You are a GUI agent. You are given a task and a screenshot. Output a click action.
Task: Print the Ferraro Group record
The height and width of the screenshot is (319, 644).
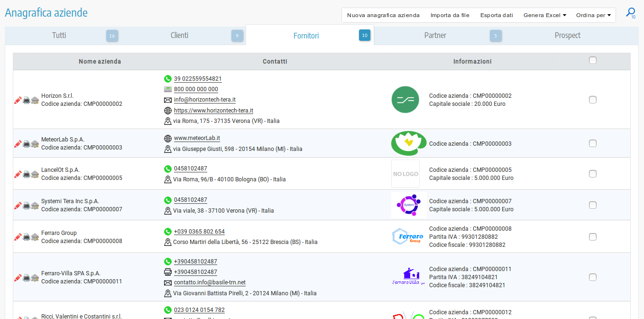click(x=27, y=237)
